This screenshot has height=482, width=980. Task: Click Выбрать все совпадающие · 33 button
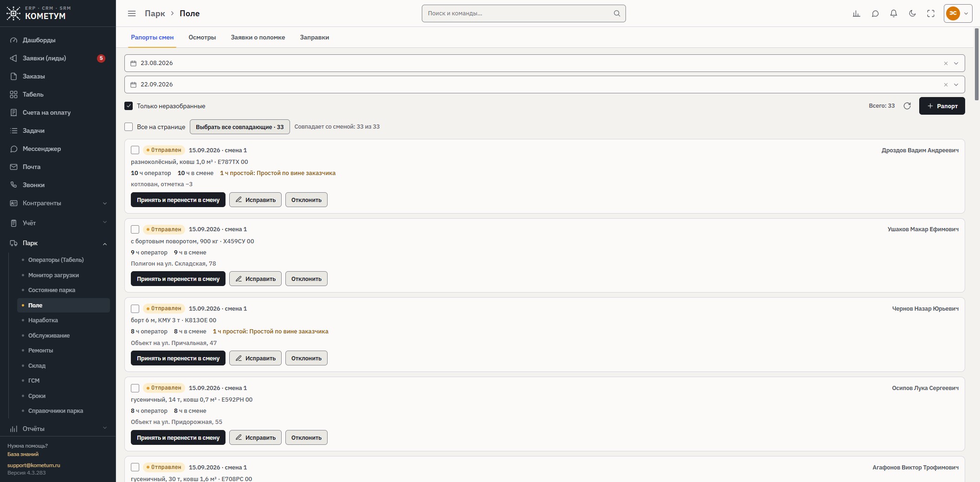click(240, 127)
